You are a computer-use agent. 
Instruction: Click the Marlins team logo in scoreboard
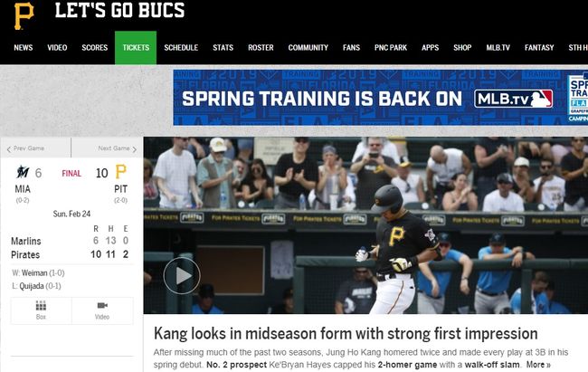pos(23,172)
